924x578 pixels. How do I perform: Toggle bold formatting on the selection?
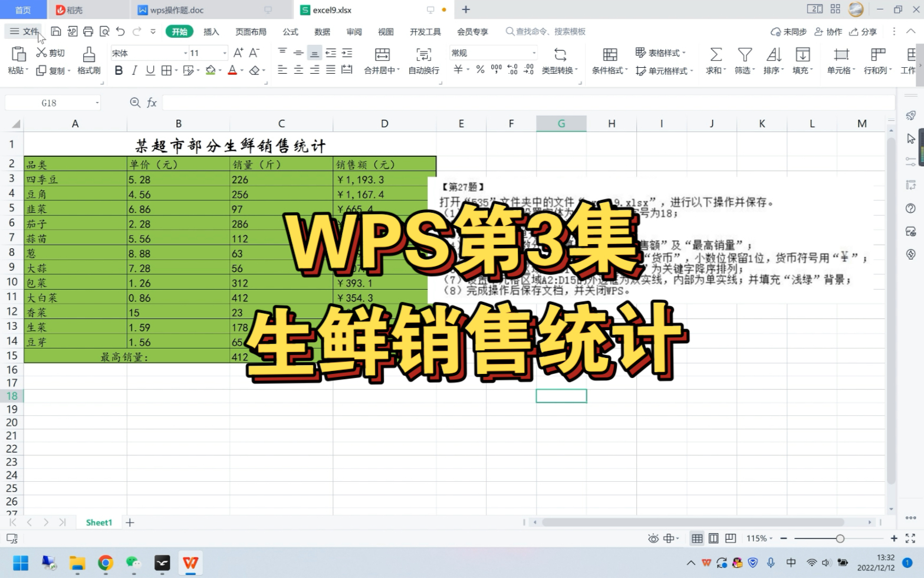point(119,70)
